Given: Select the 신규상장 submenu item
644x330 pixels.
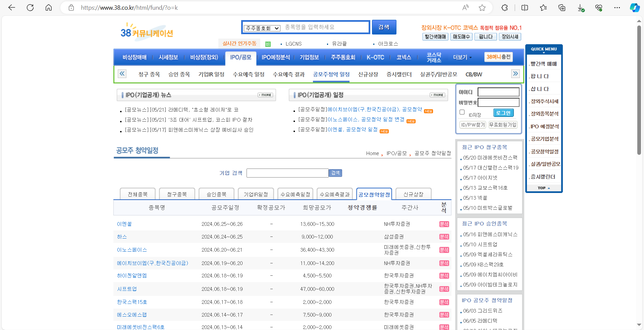Looking at the screenshot, I should 368,74.
